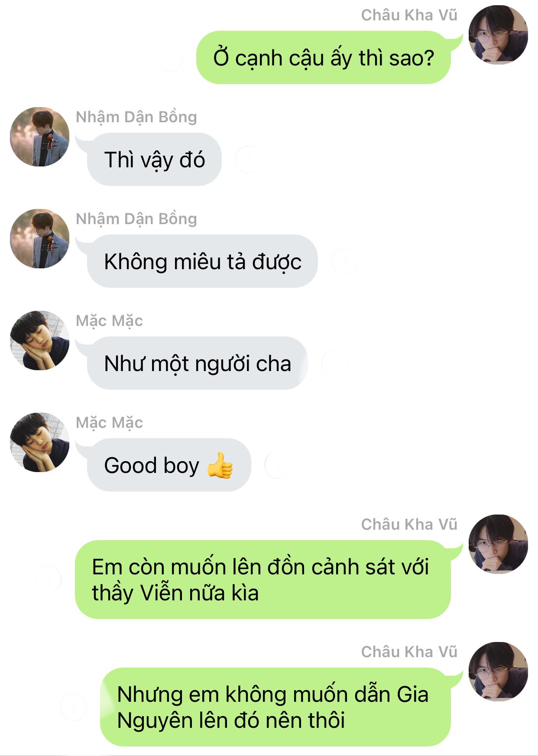The height and width of the screenshot is (756, 538).
Task: Open Châu Kha Vũ's avatar beside first message
Action: click(498, 35)
